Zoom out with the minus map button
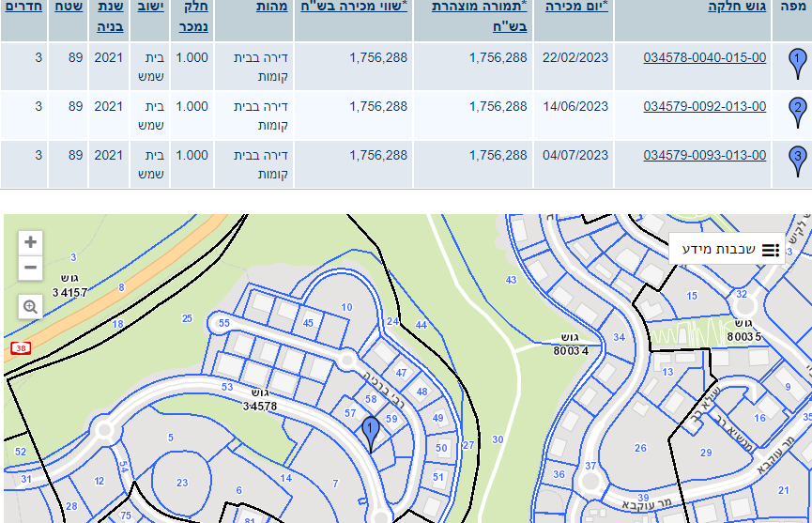 point(31,268)
